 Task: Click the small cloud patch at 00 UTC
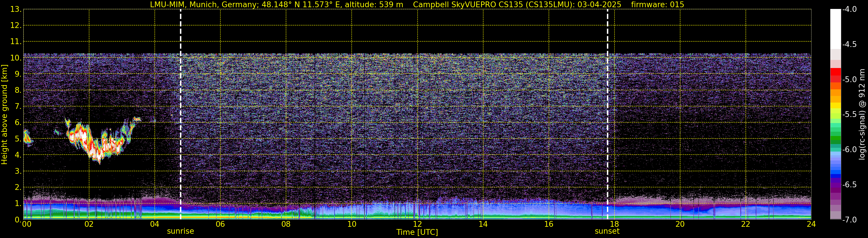tap(27, 138)
